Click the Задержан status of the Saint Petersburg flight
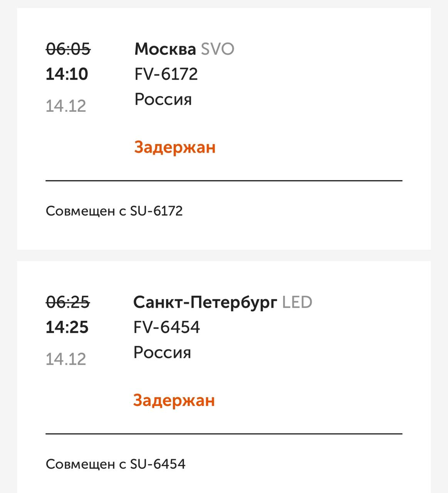This screenshot has height=493, width=448. [174, 400]
